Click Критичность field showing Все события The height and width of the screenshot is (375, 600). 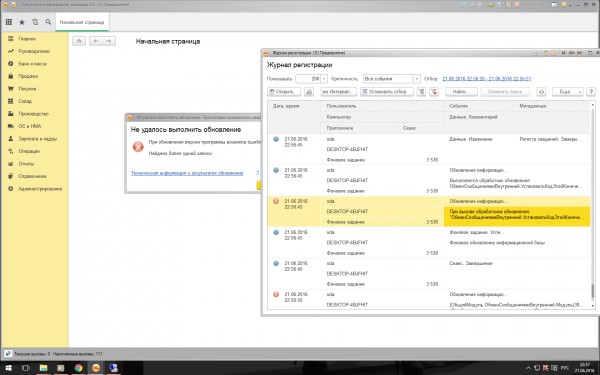tap(388, 79)
